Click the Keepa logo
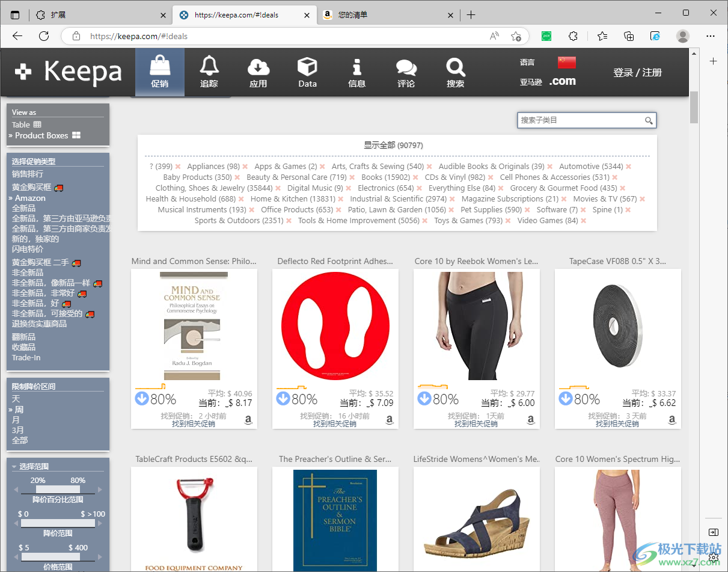The width and height of the screenshot is (728, 572). click(x=69, y=72)
